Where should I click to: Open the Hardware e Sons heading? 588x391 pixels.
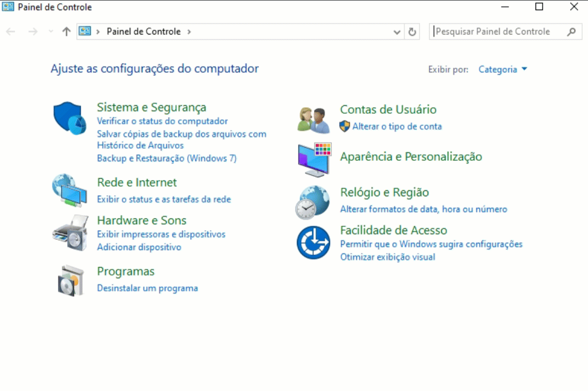pos(142,221)
